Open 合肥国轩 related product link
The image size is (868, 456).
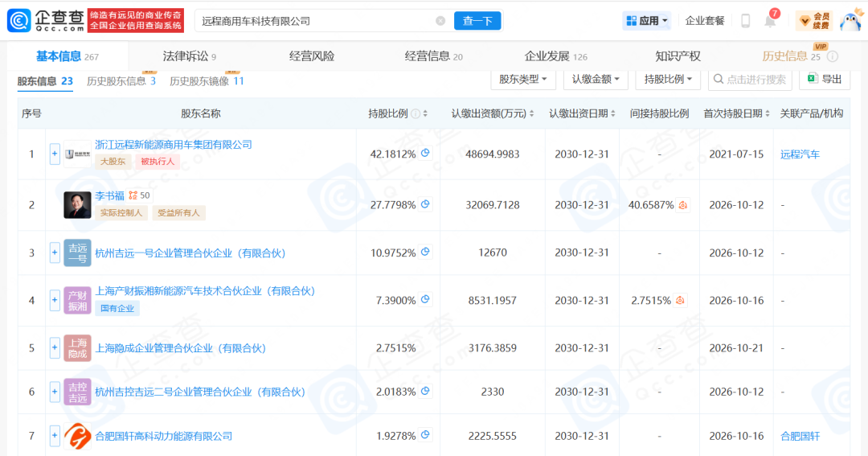(800, 436)
